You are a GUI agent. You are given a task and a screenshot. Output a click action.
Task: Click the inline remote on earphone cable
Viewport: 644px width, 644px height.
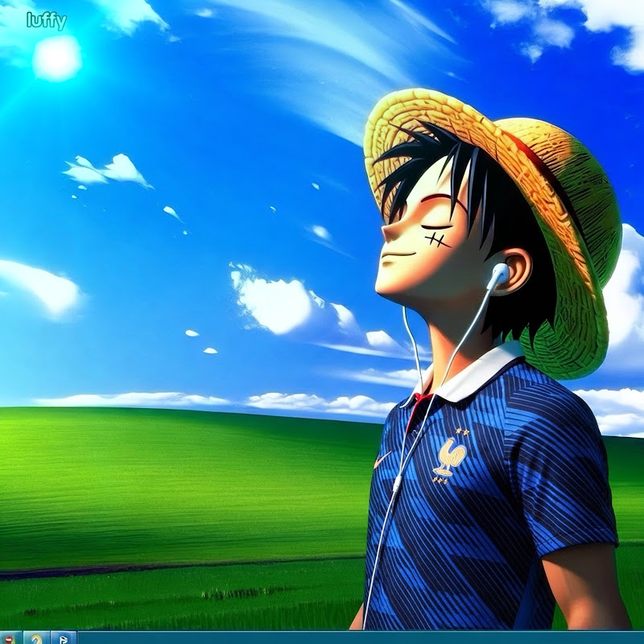tap(397, 484)
